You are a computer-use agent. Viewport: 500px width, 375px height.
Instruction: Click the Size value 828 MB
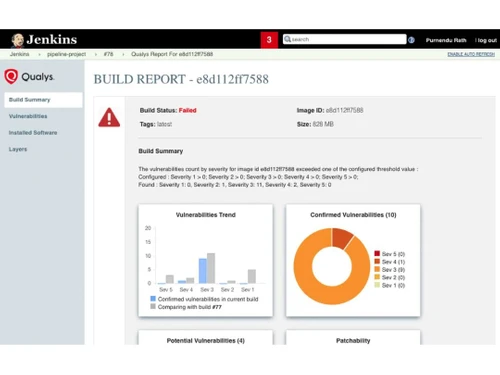tap(323, 124)
